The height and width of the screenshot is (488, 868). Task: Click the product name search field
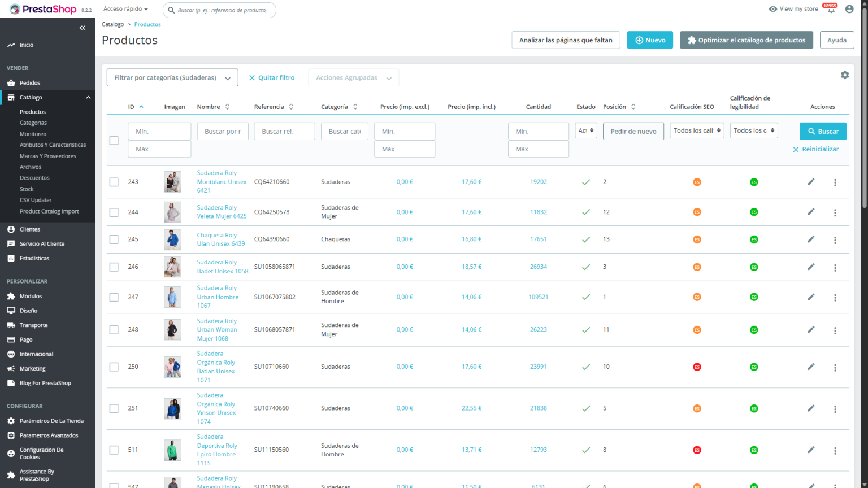pos(223,132)
